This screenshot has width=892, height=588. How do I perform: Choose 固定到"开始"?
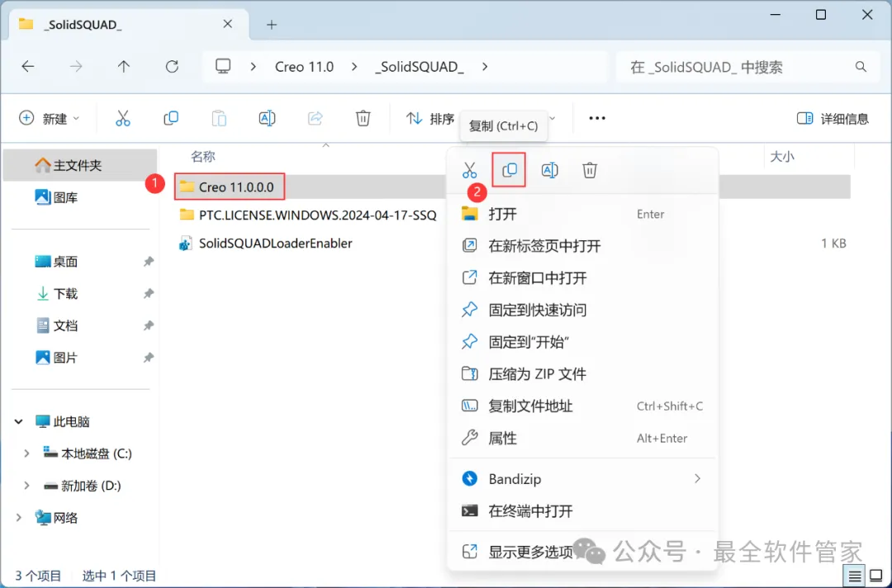(x=582, y=342)
